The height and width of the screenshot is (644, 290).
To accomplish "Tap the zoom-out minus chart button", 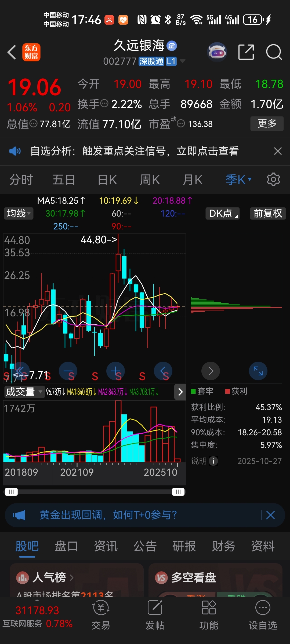I will click(68, 371).
